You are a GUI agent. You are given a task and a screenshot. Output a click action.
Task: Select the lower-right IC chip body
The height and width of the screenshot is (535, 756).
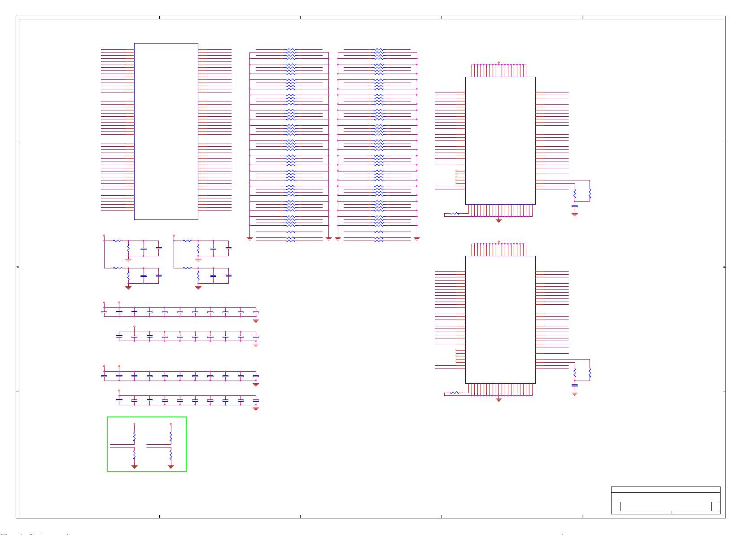pyautogui.click(x=500, y=320)
